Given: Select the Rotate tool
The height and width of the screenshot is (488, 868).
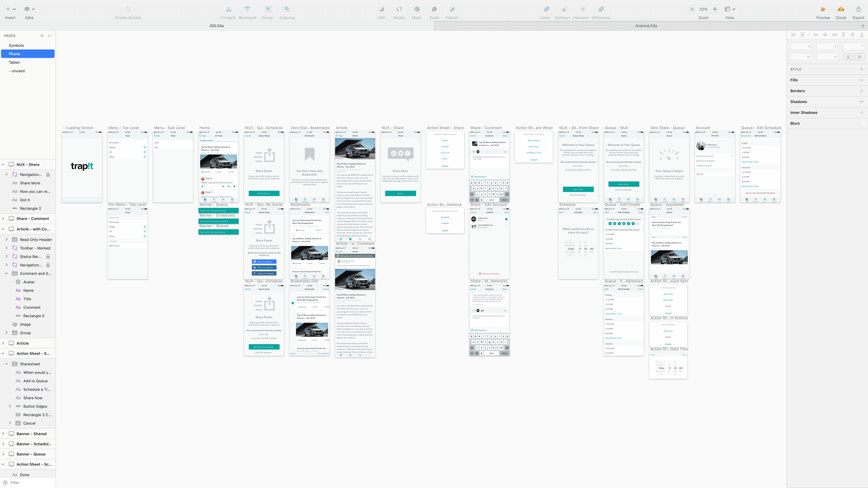Looking at the screenshot, I should 399,9.
